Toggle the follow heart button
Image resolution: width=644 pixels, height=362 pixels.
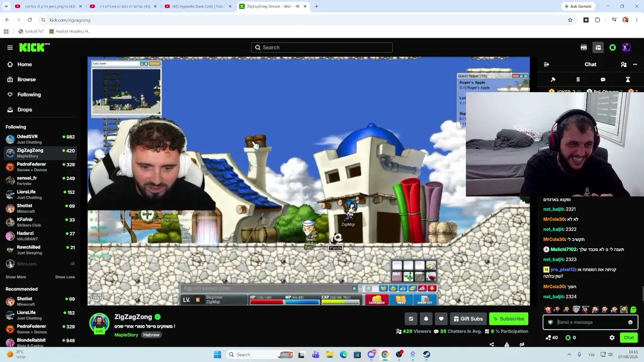[x=441, y=319]
